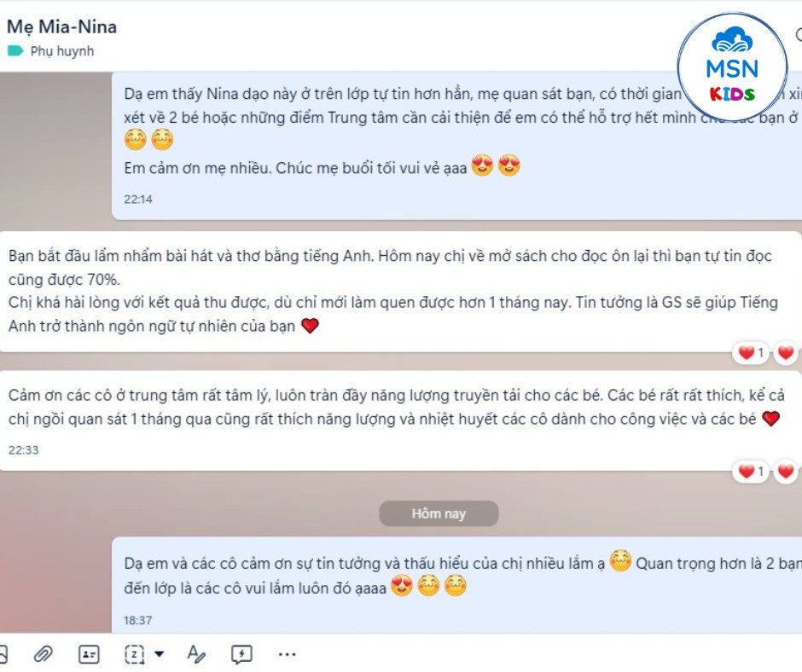Image resolution: width=802 pixels, height=672 pixels.
Task: Click the screen capture icon
Action: pos(135,654)
